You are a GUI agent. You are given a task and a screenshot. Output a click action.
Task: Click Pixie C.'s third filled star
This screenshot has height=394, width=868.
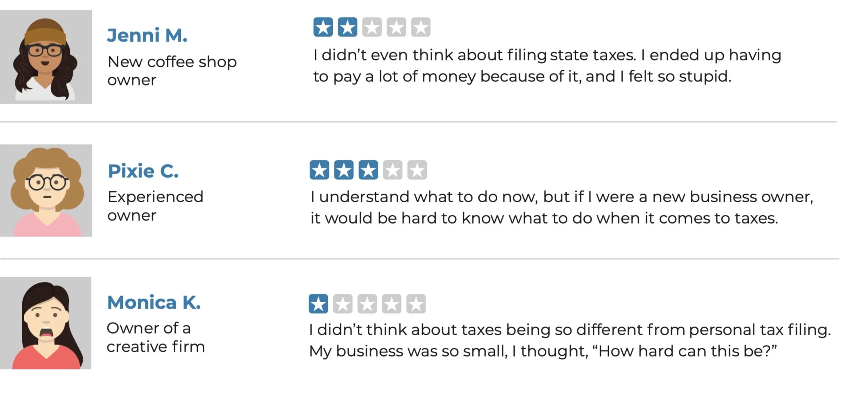click(368, 170)
